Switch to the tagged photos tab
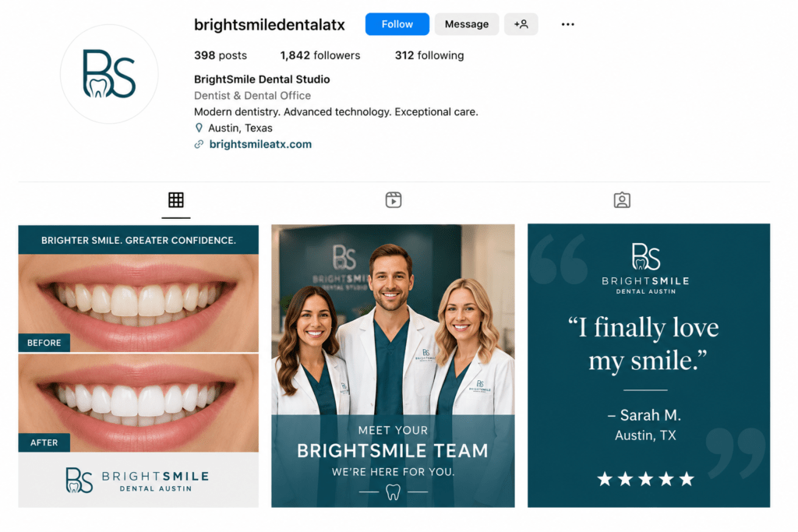Screen dimensions: 798x532 (x=622, y=200)
